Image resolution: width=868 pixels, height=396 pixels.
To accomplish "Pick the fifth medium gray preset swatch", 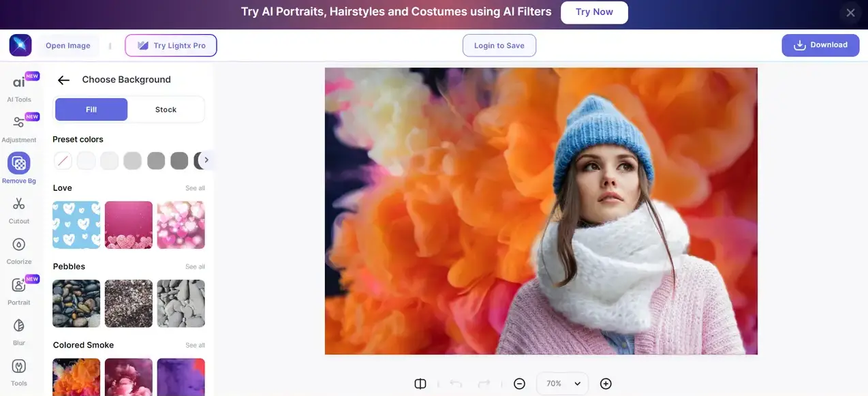I will (x=156, y=161).
